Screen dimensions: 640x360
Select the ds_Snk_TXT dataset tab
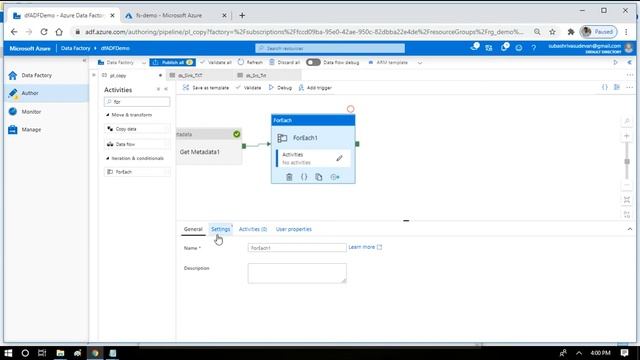coord(199,76)
